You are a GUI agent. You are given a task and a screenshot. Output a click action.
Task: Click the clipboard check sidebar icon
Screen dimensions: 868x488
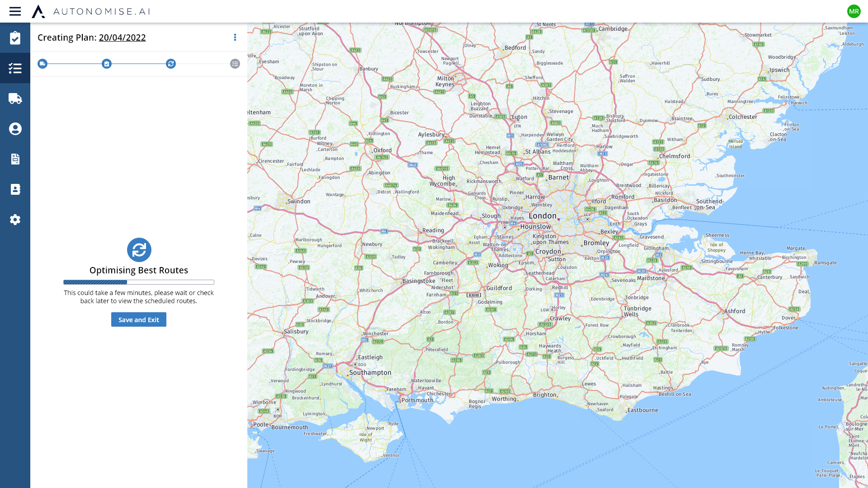point(15,38)
